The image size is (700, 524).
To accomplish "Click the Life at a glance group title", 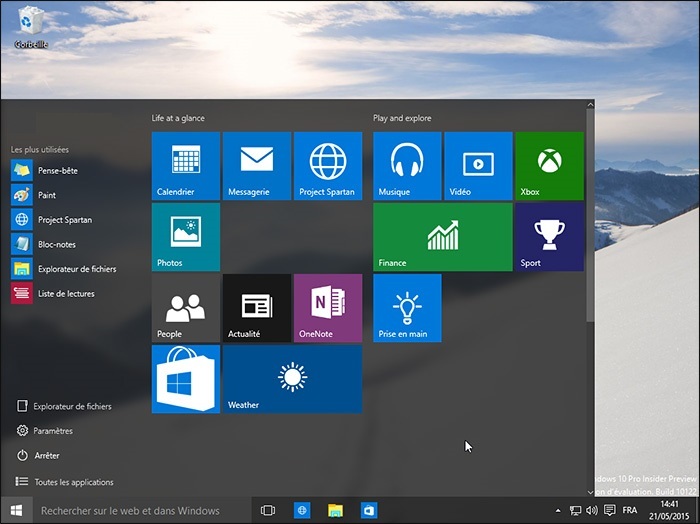I will 178,118.
